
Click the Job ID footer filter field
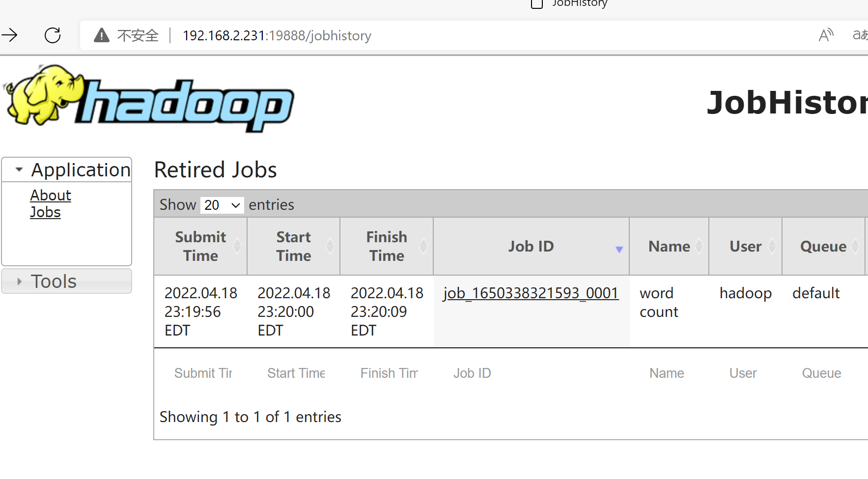531,373
